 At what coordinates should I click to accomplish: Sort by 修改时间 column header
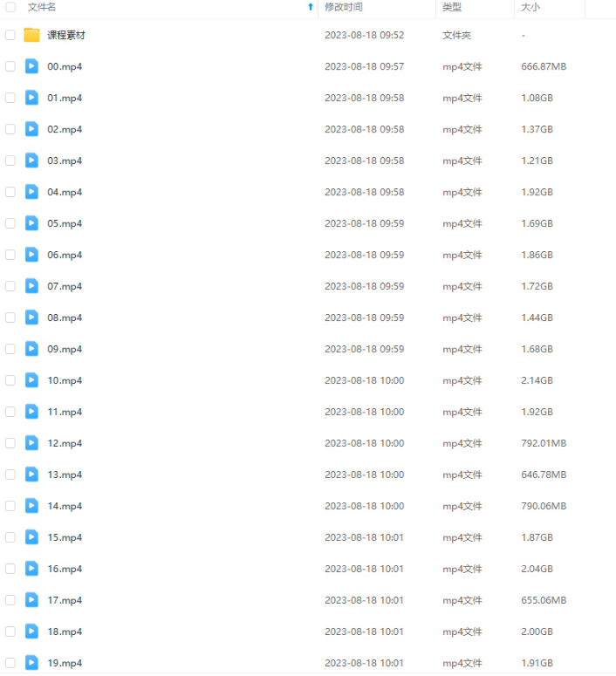[x=344, y=7]
